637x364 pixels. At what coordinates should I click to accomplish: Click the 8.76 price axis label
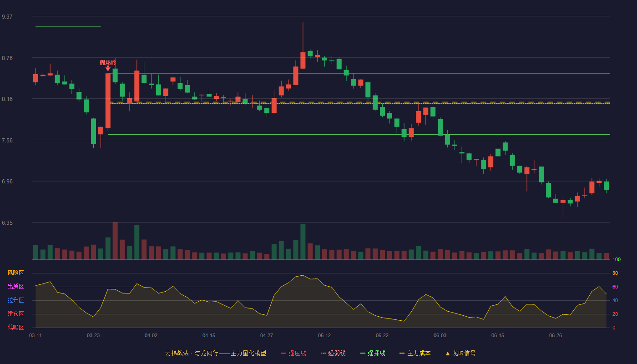click(x=7, y=58)
